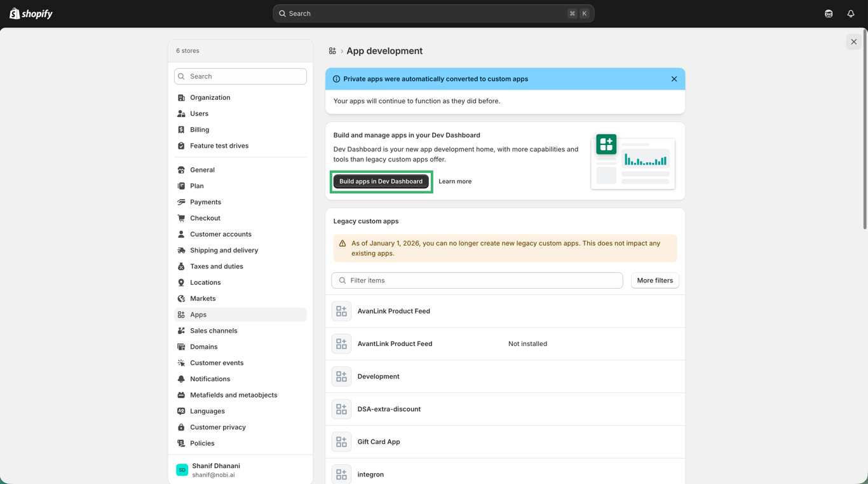Open Metafields and metaobjects settings
The width and height of the screenshot is (868, 484).
pyautogui.click(x=240, y=395)
